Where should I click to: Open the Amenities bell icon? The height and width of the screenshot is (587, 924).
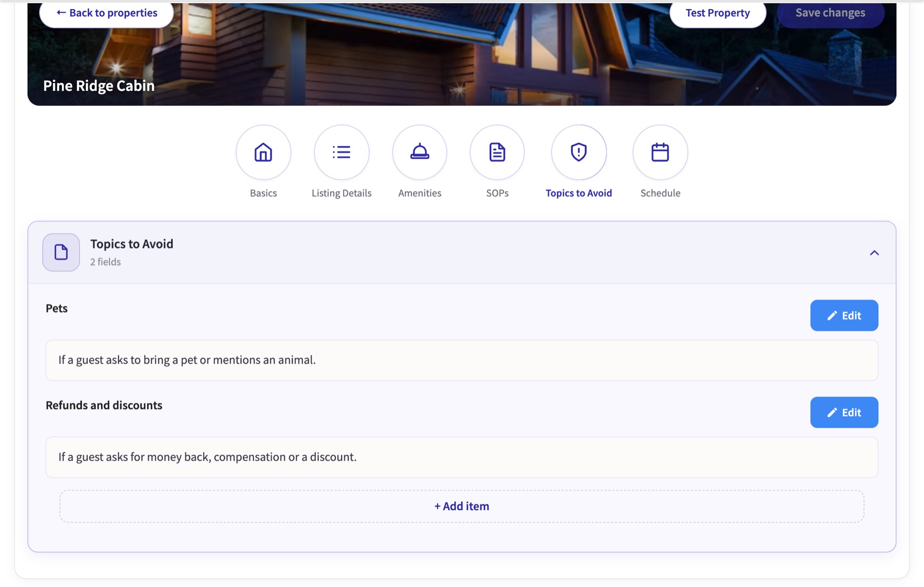419,152
